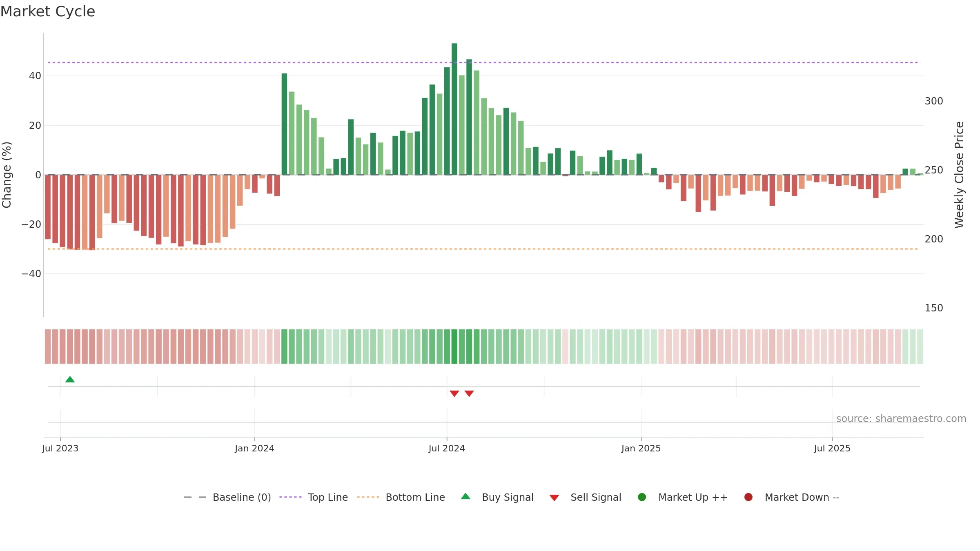Click the −40 tick on the left axis
This screenshot has height=551, width=980.
tap(31, 274)
